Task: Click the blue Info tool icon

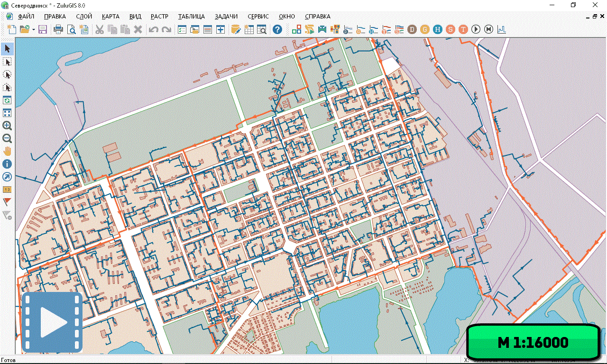Action: [7, 164]
